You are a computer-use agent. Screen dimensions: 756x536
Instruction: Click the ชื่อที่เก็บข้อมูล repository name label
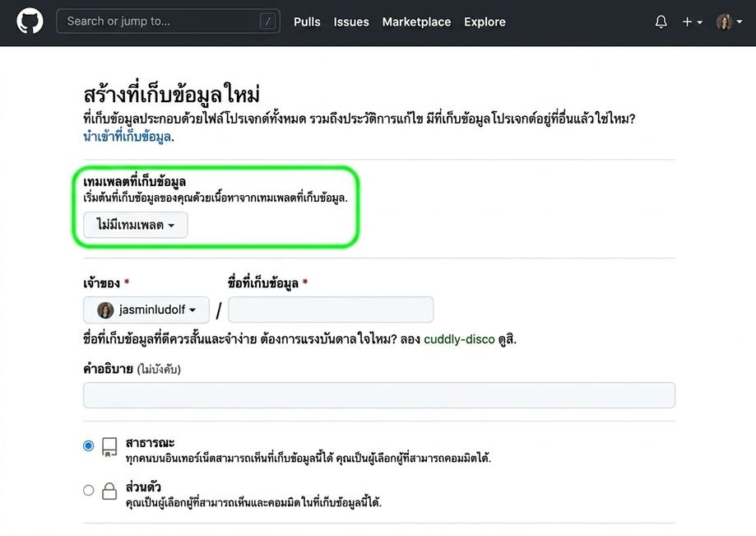tap(263, 282)
